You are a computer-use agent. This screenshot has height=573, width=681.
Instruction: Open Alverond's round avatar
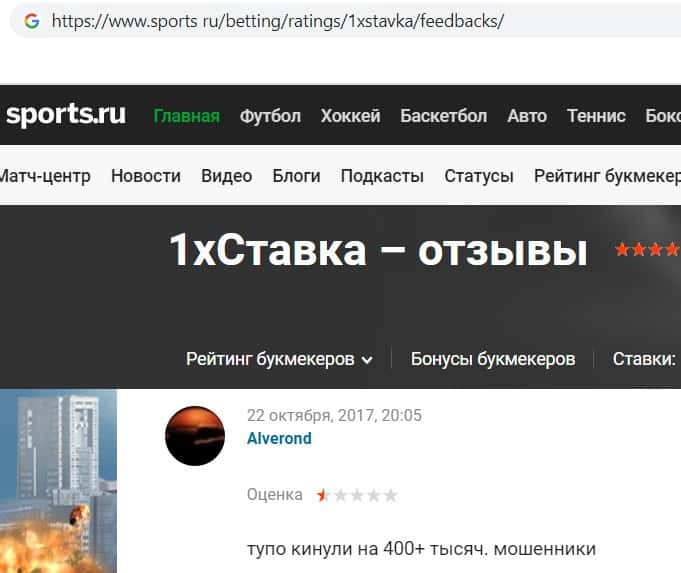195,436
